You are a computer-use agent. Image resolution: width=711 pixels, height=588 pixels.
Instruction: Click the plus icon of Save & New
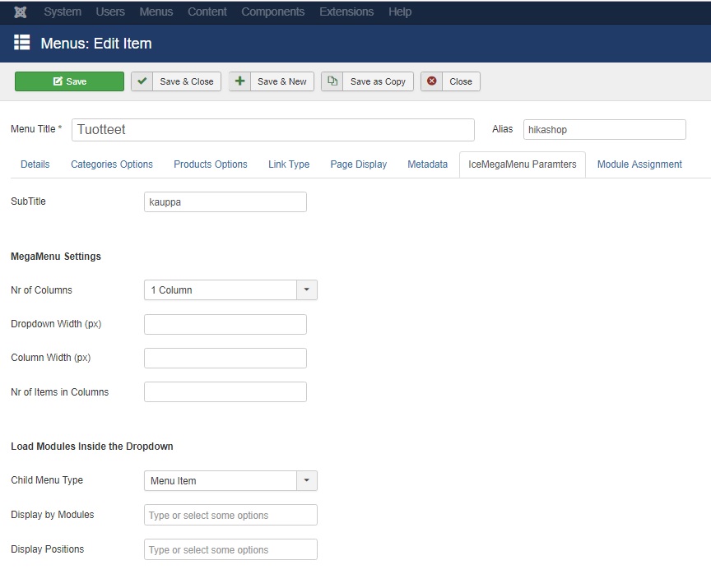(239, 81)
